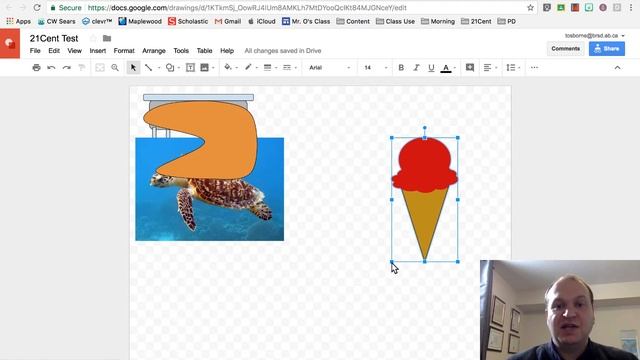Open the Line color pencil
This screenshot has width=640, height=360.
tap(248, 67)
